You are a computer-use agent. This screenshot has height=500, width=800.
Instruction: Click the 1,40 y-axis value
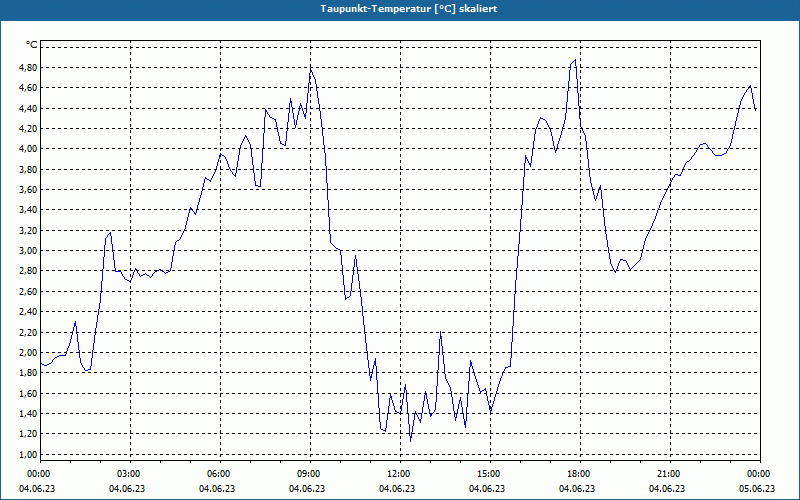(x=29, y=414)
